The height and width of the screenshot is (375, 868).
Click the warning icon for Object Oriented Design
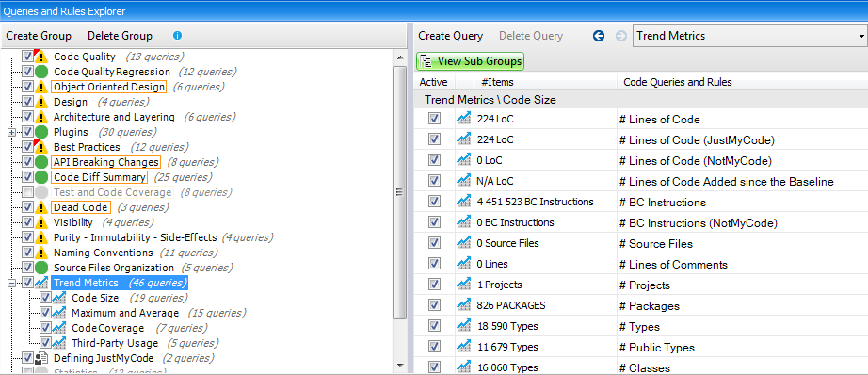point(41,87)
